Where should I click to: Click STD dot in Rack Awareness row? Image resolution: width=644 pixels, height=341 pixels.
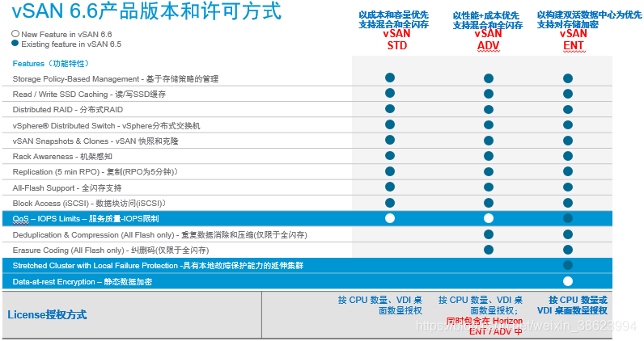coord(390,155)
